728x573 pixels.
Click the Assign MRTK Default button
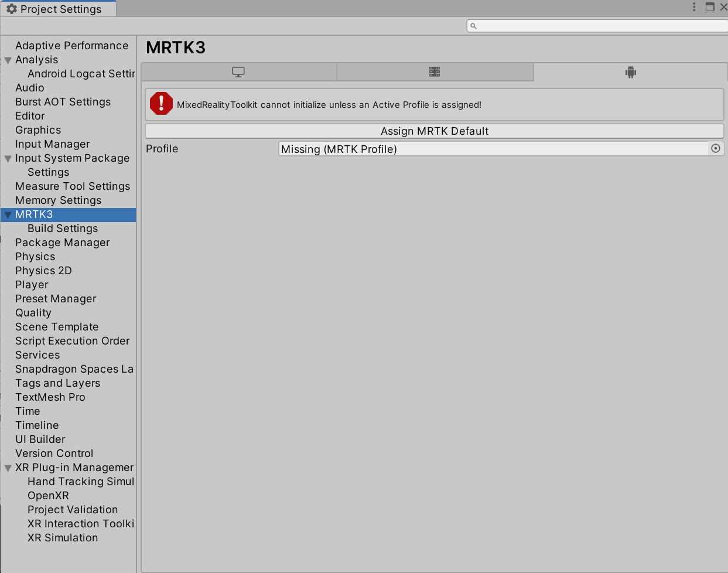point(435,131)
